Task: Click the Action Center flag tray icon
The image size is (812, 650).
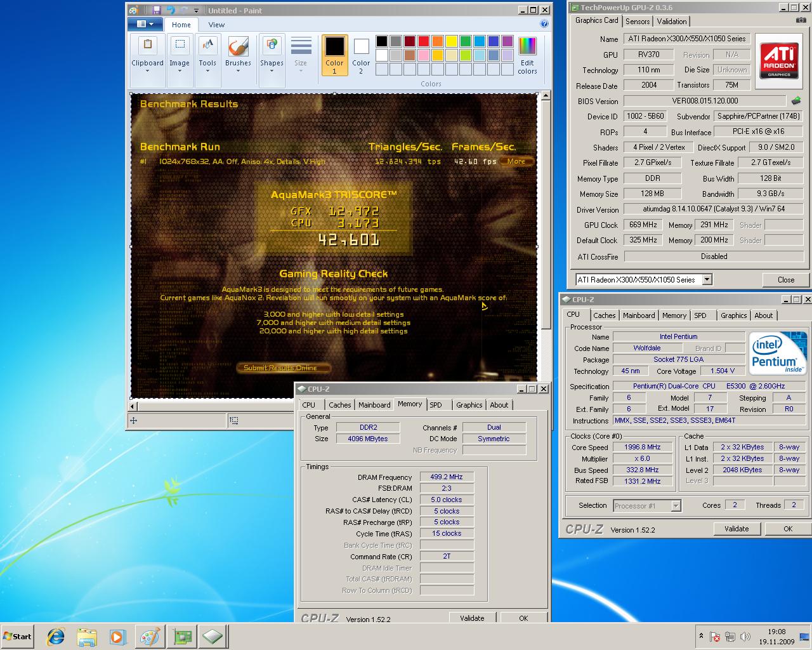Action: 715,637
